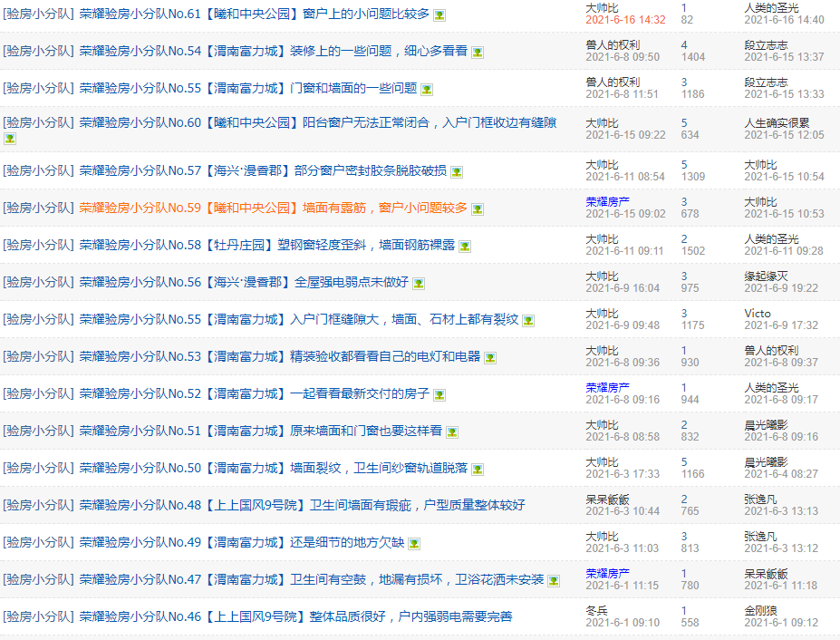Open last poster Victo profile
The image size is (840, 640).
758,313
